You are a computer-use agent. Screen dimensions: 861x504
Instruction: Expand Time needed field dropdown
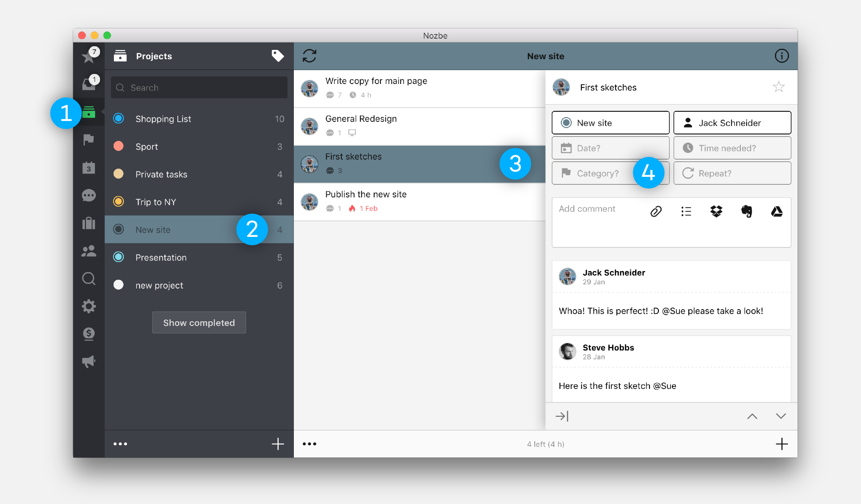point(733,147)
